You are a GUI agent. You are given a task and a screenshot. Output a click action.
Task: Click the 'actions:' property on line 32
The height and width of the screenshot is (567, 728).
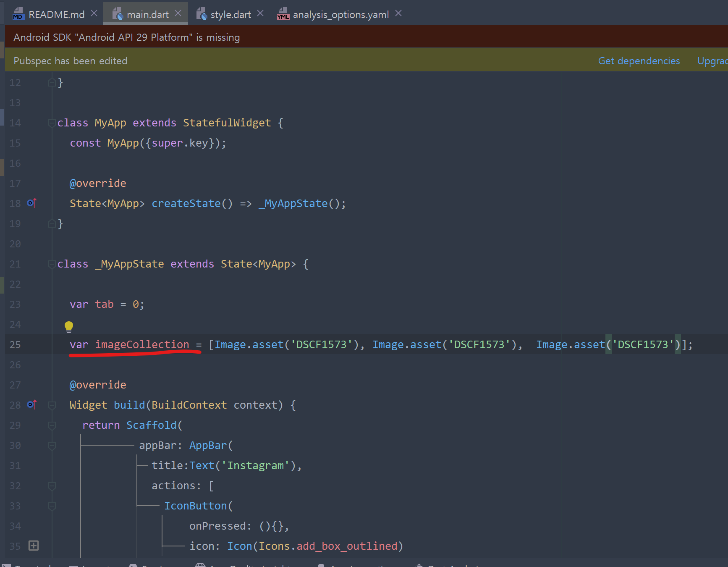point(177,486)
